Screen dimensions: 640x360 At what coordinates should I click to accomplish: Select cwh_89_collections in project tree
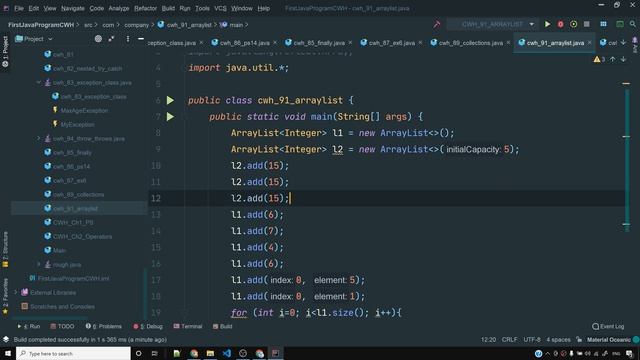click(x=78, y=195)
